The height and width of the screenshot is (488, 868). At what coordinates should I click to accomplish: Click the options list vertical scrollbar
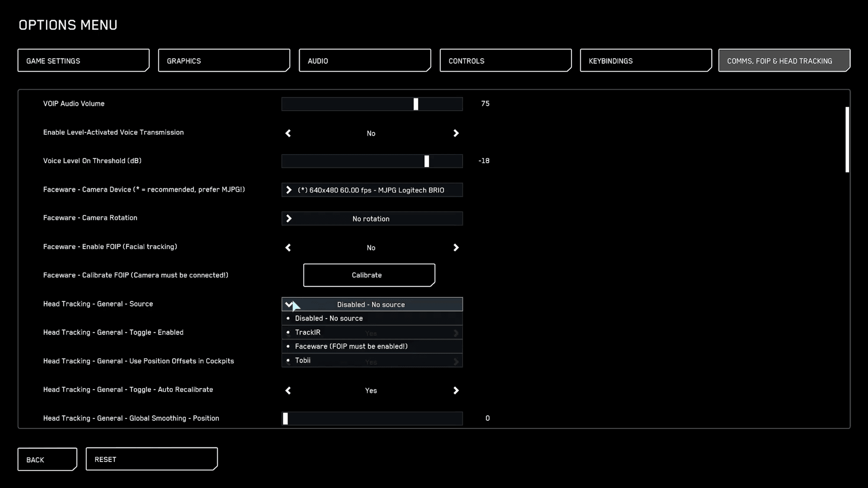click(847, 140)
